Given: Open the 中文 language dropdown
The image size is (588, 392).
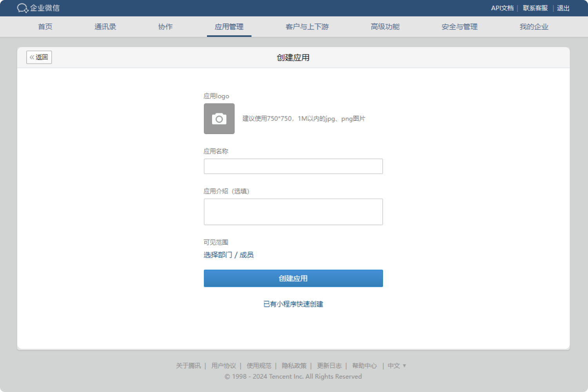Looking at the screenshot, I should tap(397, 366).
